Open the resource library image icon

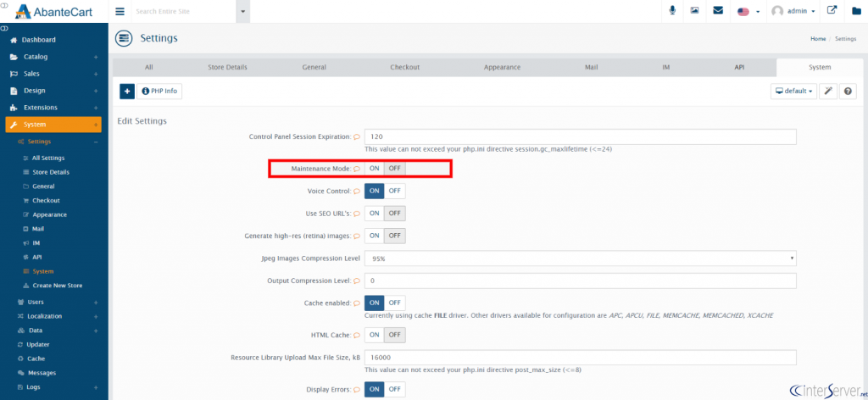pos(695,11)
